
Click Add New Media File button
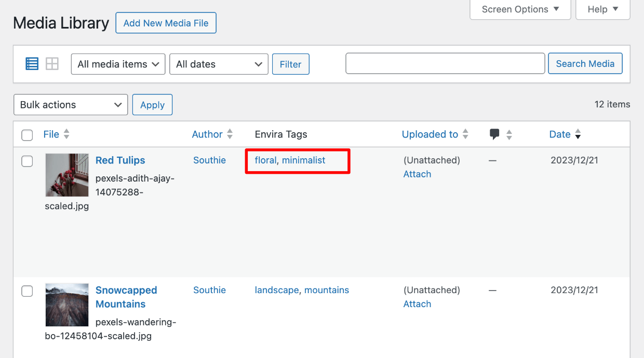coord(166,23)
